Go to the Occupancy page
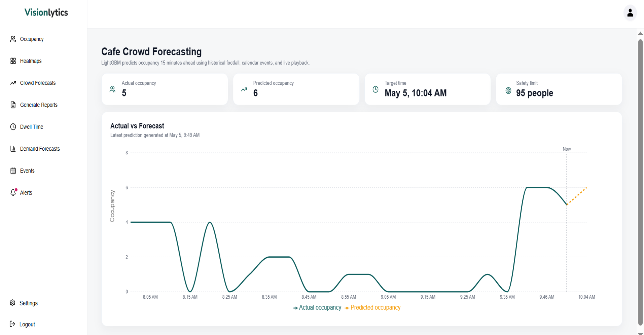644x335 pixels. click(x=32, y=39)
